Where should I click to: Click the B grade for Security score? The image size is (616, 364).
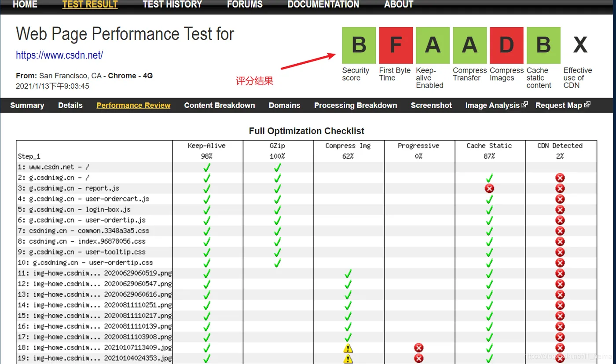point(359,45)
